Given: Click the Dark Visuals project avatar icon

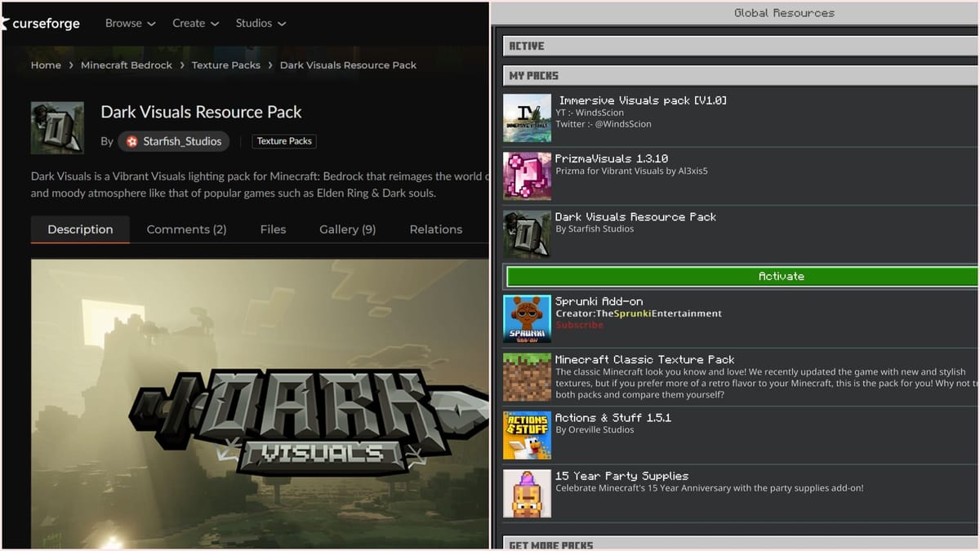Looking at the screenshot, I should click(x=57, y=127).
